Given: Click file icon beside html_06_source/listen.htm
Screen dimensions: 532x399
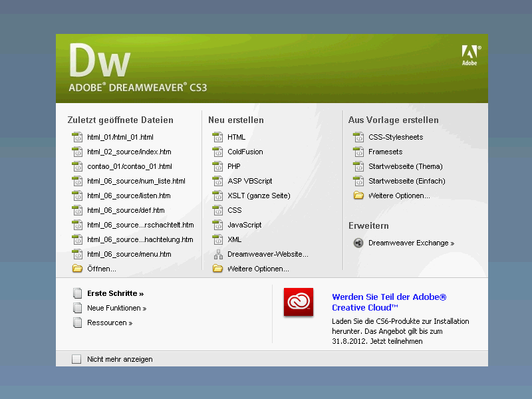Looking at the screenshot, I should 77,196.
